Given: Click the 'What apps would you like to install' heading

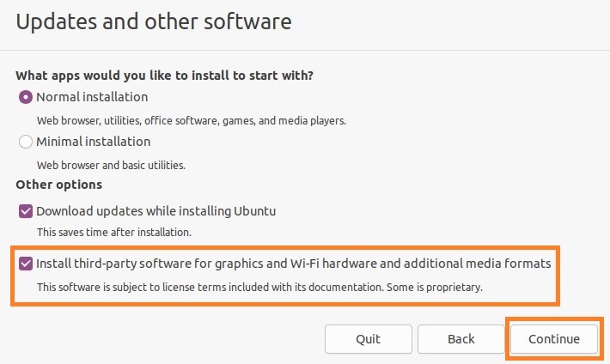Looking at the screenshot, I should pos(165,76).
